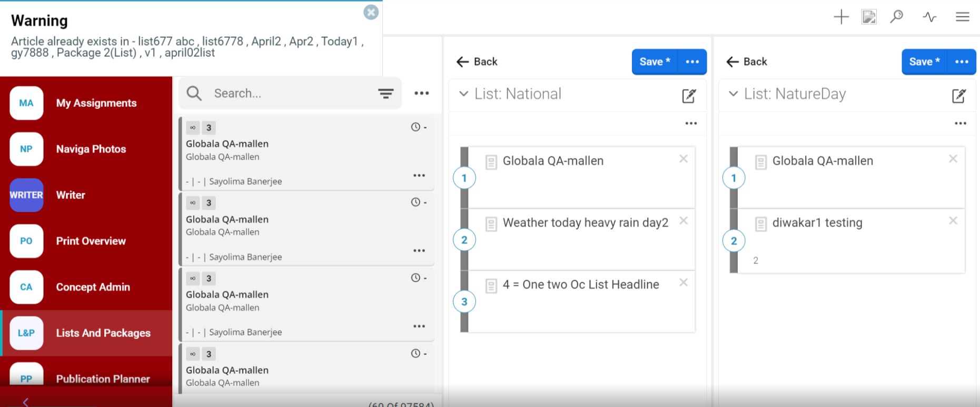Click the magnifier icon in top toolbar
The image size is (980, 407).
(896, 17)
